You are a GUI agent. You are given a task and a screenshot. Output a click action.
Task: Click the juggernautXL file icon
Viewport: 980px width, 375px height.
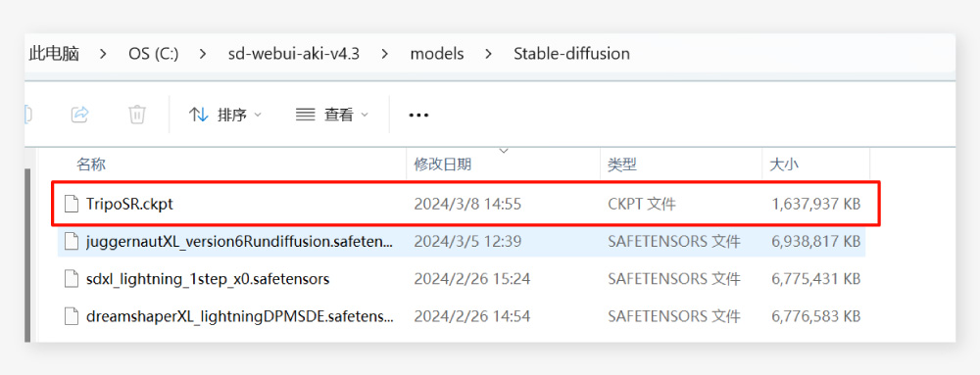(x=72, y=241)
